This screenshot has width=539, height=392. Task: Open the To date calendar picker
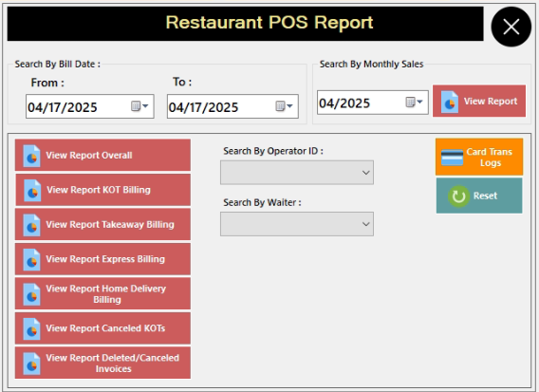click(284, 106)
